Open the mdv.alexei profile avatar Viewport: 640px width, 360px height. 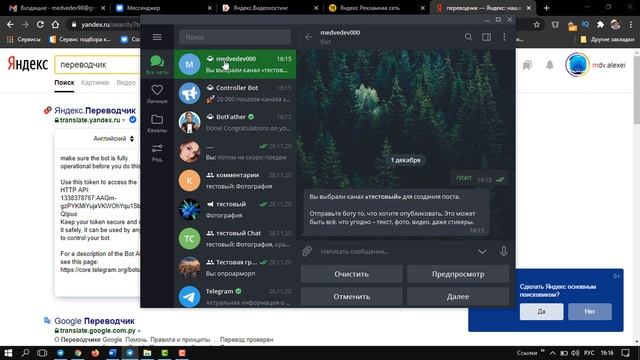(x=577, y=64)
